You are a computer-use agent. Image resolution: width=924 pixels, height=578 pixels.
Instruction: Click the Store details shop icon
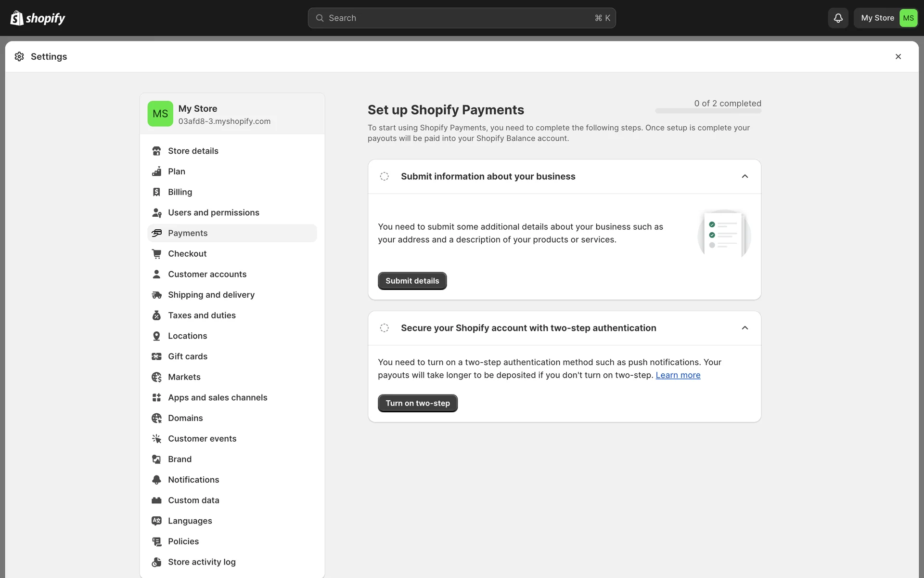coord(156,151)
